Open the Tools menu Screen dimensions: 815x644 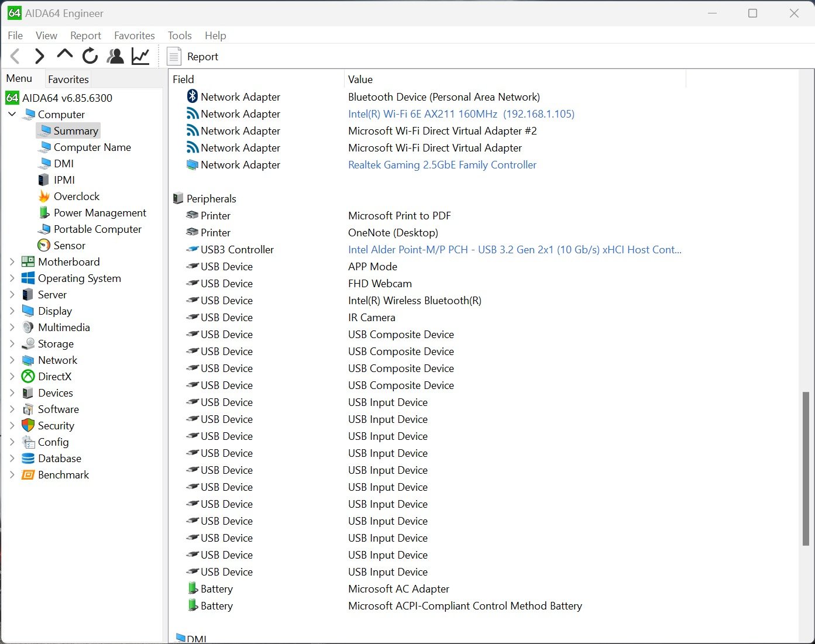coord(180,36)
